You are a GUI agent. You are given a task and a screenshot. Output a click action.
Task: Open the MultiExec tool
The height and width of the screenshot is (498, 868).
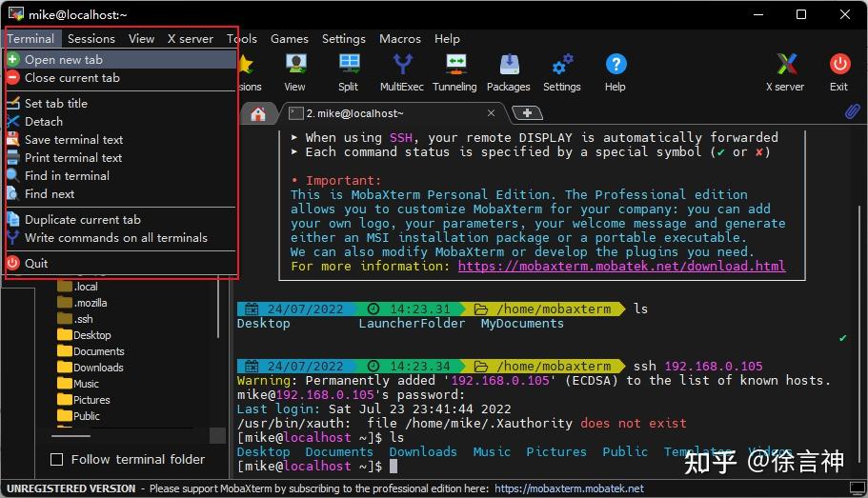point(401,65)
